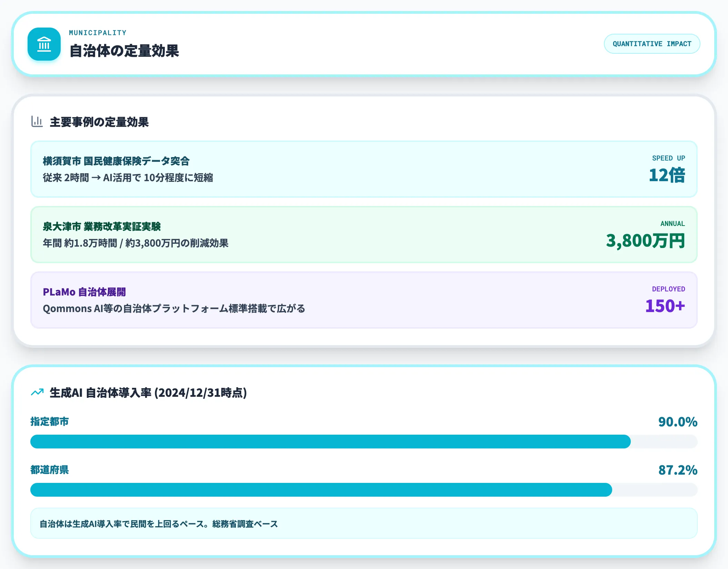Image resolution: width=728 pixels, height=569 pixels.
Task: Click the trending-up arrow icon beside 生成AI
Action: point(37,392)
